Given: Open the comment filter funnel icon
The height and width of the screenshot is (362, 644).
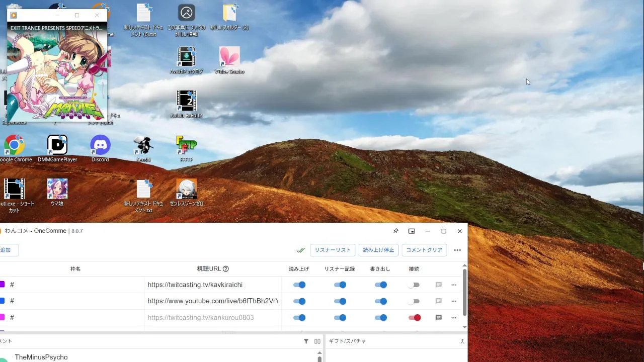Looking at the screenshot, I should [306, 341].
